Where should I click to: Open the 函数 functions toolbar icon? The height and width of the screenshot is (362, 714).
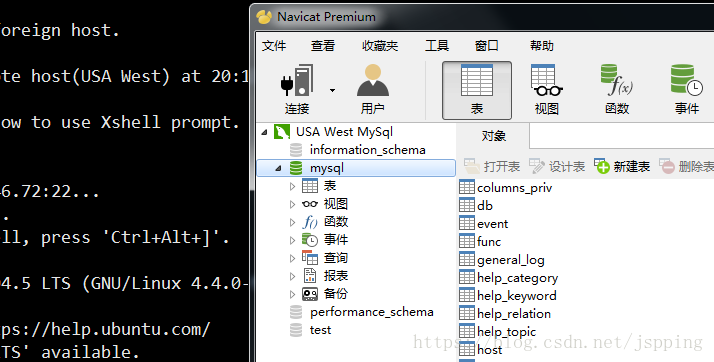point(617,89)
